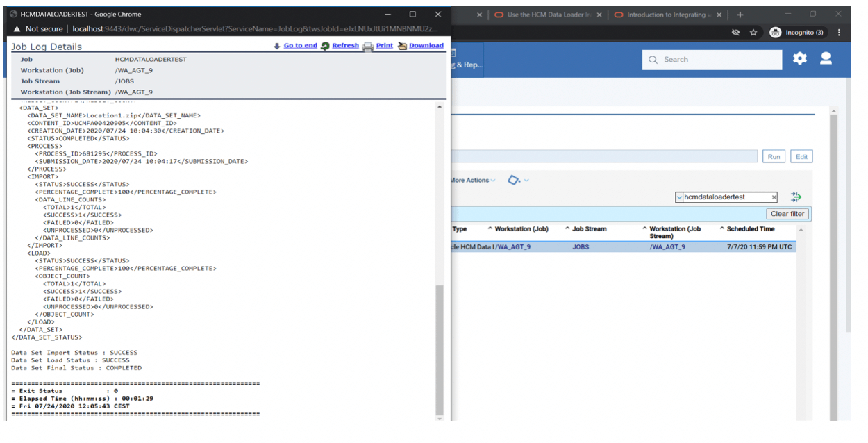Expand the More Actions dropdown
The width and height of the screenshot is (868, 443).
pyautogui.click(x=493, y=181)
